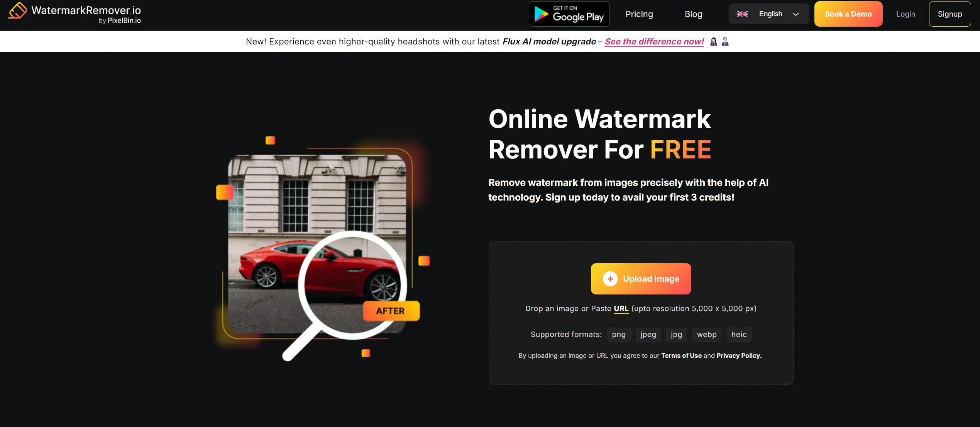Click the Book a Demo button
Screen dimensions: 980x427
tap(848, 13)
